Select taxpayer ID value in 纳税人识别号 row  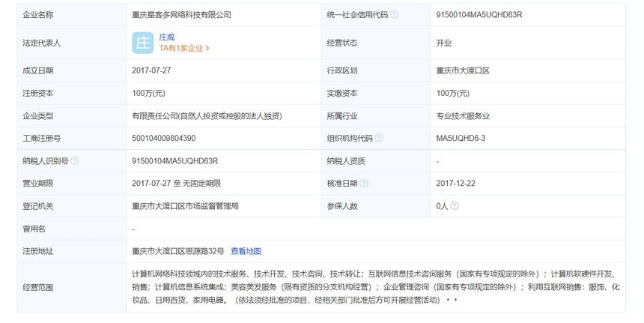174,160
